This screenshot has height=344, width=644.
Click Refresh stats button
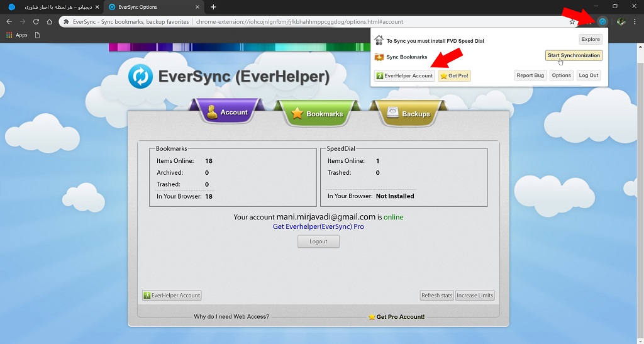coord(436,295)
